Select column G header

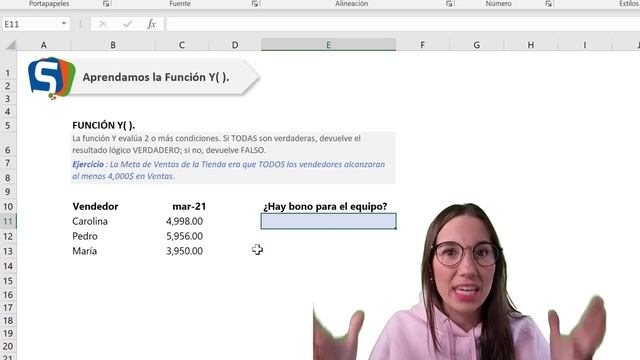[x=476, y=45]
